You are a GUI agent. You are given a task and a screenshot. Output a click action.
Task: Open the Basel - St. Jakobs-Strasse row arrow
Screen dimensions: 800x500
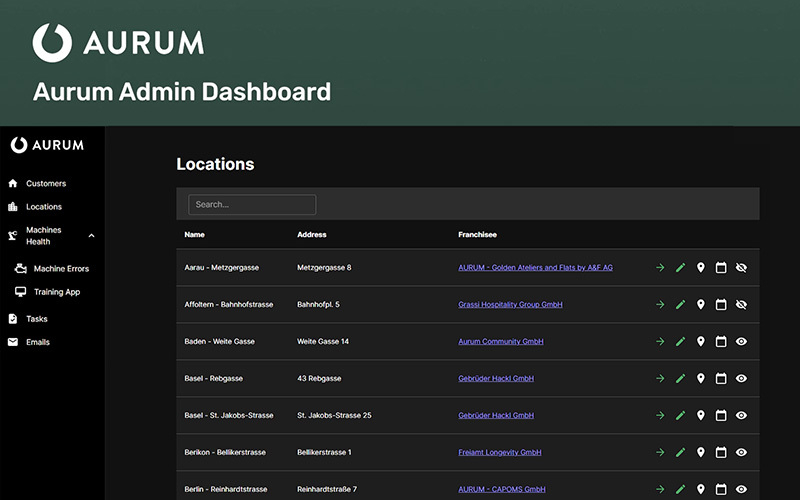(x=660, y=415)
